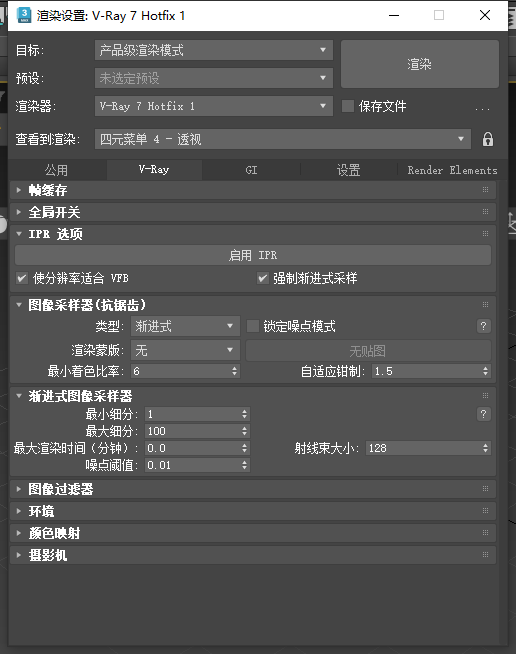Uncheck 强制渐进式采样
This screenshot has height=654, width=516.
point(262,278)
